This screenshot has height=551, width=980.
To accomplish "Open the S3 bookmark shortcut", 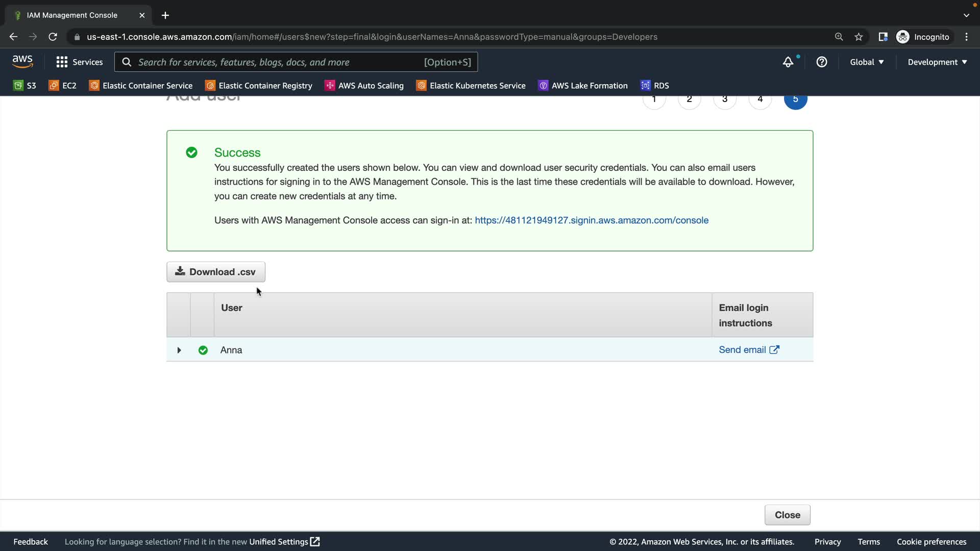I will (x=24, y=86).
